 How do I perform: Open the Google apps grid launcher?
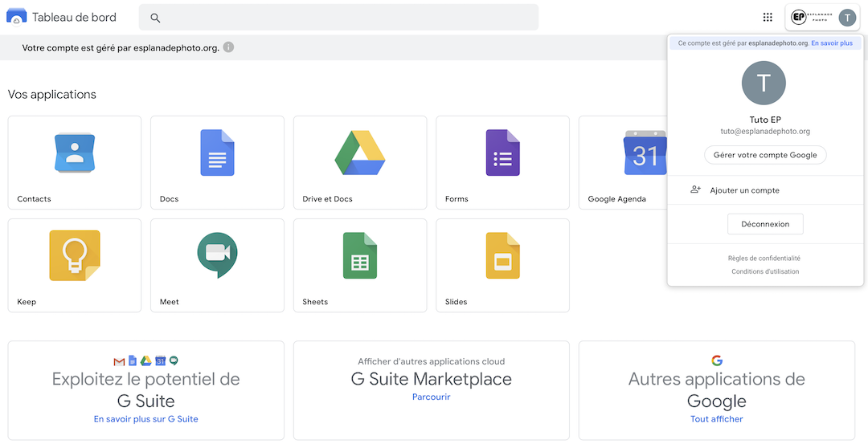point(768,17)
